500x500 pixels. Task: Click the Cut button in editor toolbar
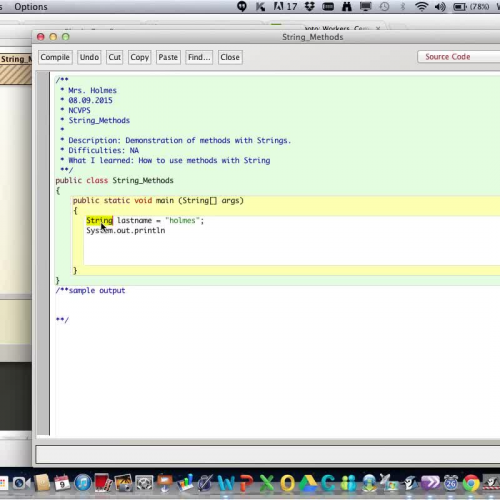[114, 57]
